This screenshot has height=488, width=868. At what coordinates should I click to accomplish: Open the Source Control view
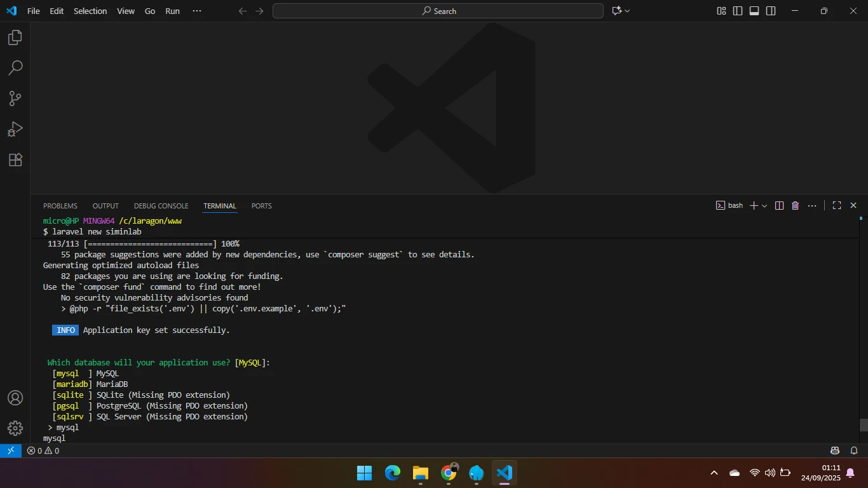15,98
